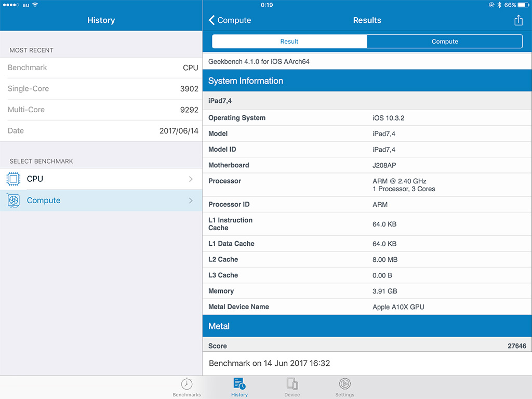
Task: Tap the Single-Core score 3902
Action: [x=189, y=88]
